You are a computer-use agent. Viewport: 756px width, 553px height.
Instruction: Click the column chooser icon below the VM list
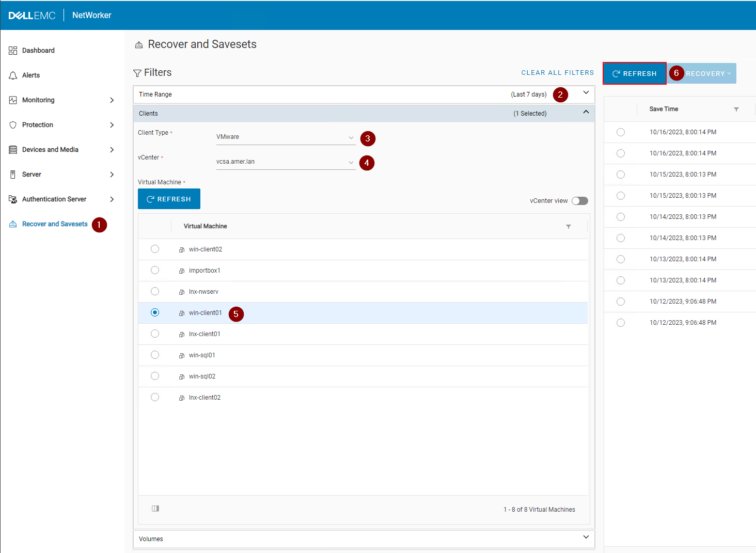(155, 509)
